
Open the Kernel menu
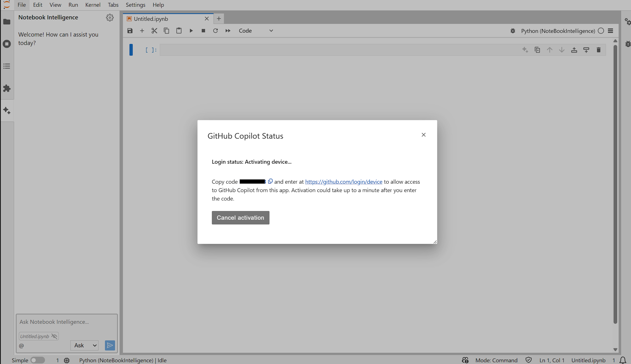coord(93,5)
